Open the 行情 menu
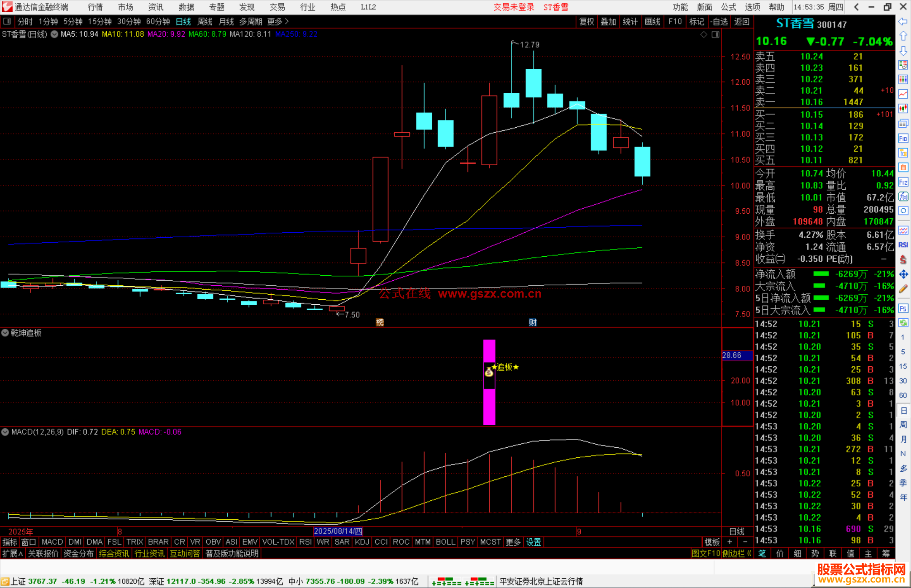 pos(95,7)
